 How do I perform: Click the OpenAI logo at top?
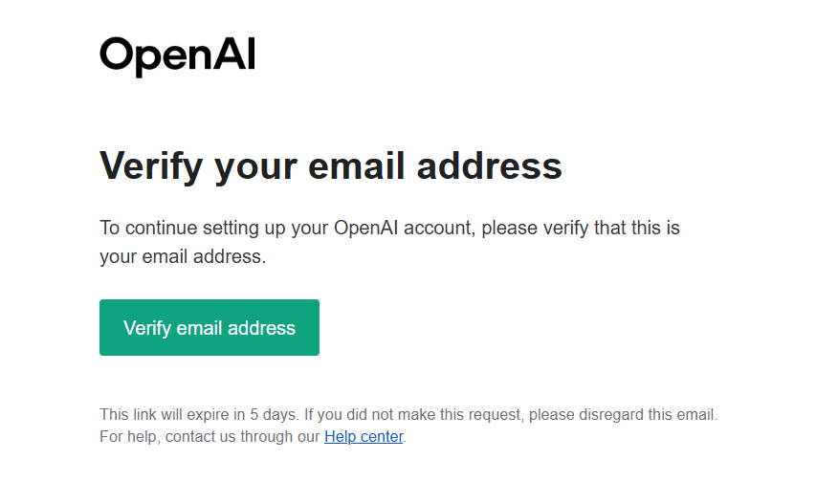[x=178, y=56]
